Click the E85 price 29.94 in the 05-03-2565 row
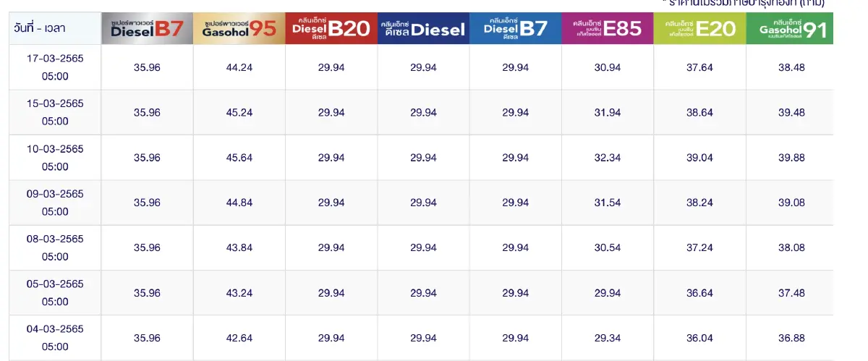 tap(608, 293)
